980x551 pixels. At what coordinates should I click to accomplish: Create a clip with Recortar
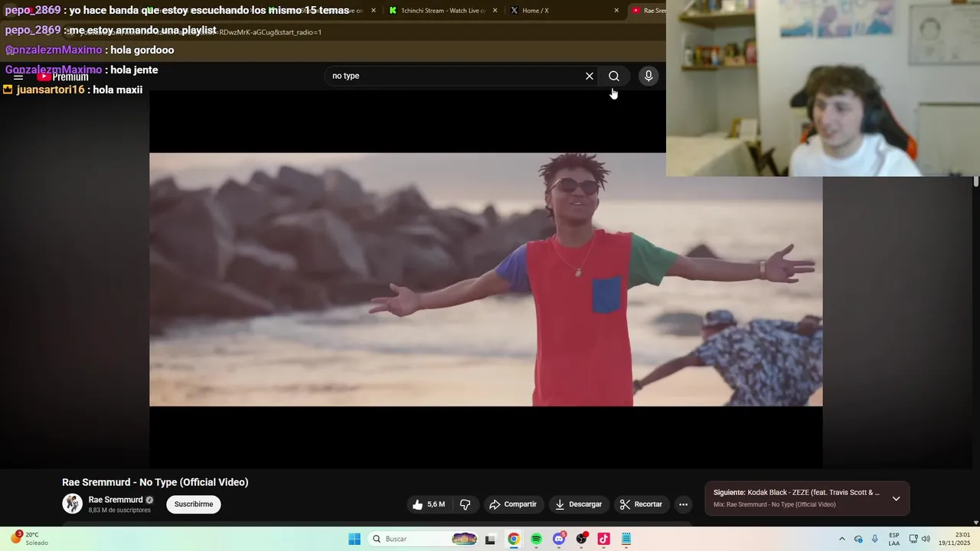click(642, 504)
